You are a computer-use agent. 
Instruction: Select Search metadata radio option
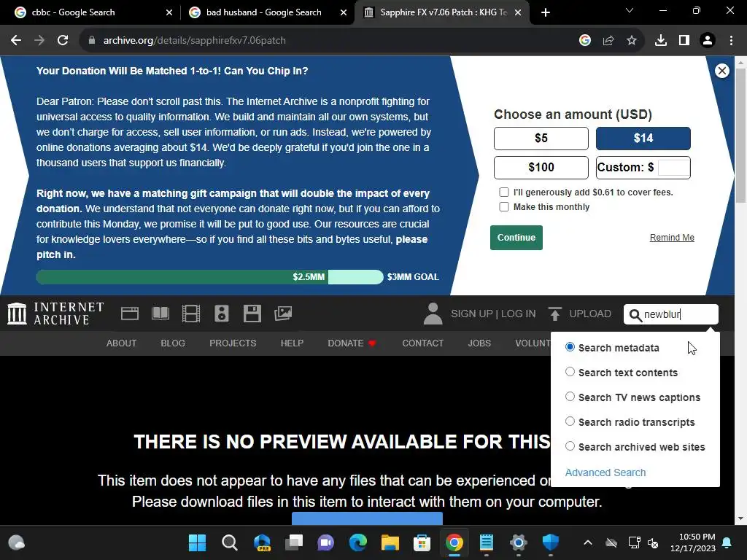point(570,347)
